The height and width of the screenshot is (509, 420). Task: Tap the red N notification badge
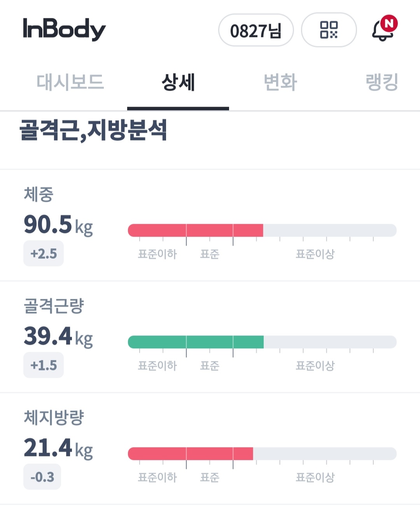(389, 23)
